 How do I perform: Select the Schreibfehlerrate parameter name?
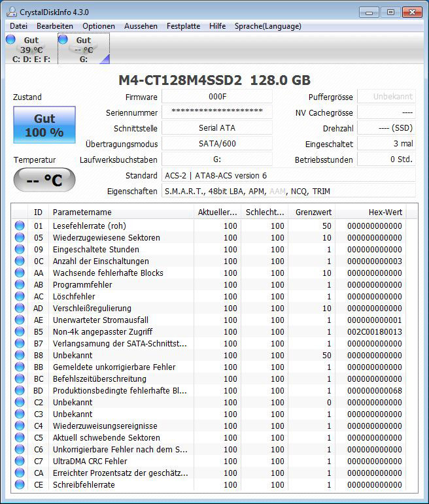tap(84, 484)
